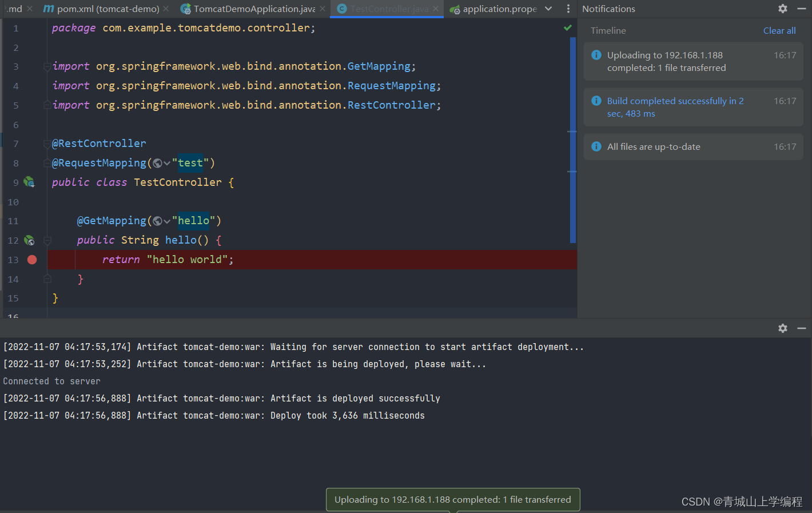Image resolution: width=812 pixels, height=513 pixels.
Task: Click the RestController import name
Action: pos(392,105)
